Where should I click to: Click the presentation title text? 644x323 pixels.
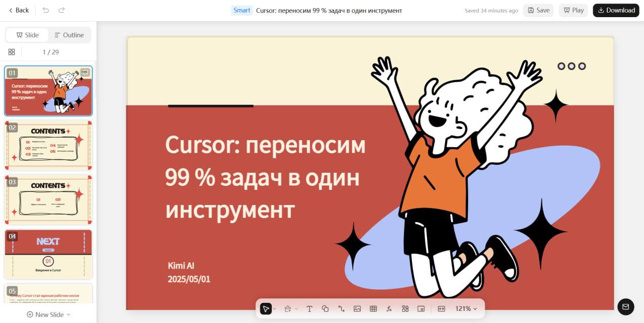329,10
